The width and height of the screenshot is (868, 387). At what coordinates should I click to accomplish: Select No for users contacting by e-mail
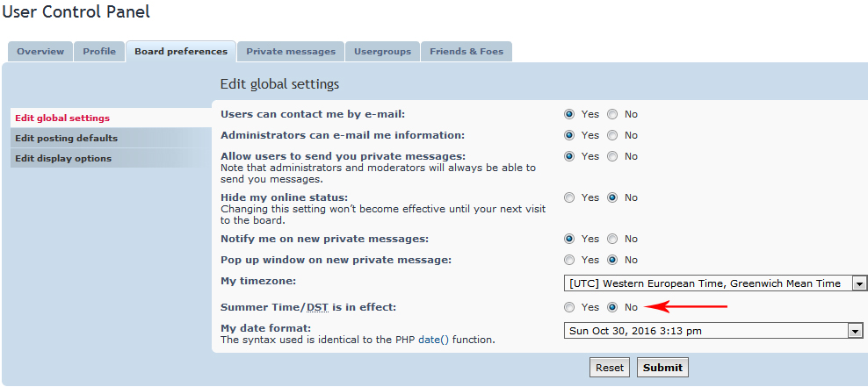click(612, 114)
